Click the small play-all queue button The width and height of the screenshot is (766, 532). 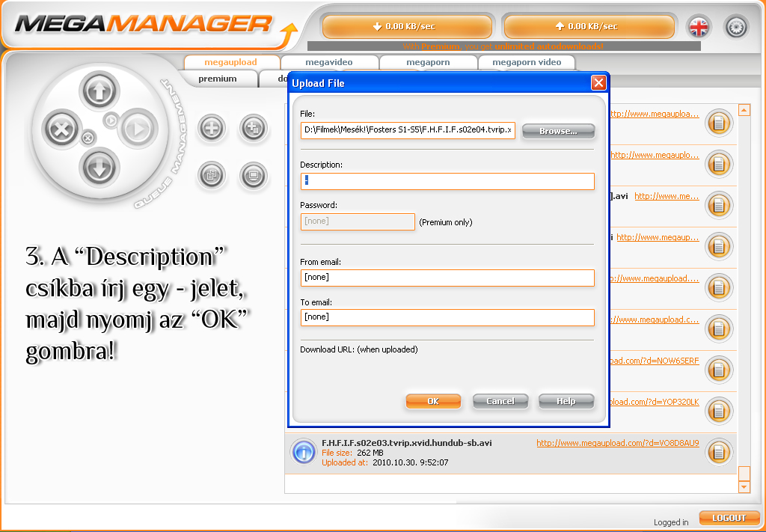coord(111,120)
